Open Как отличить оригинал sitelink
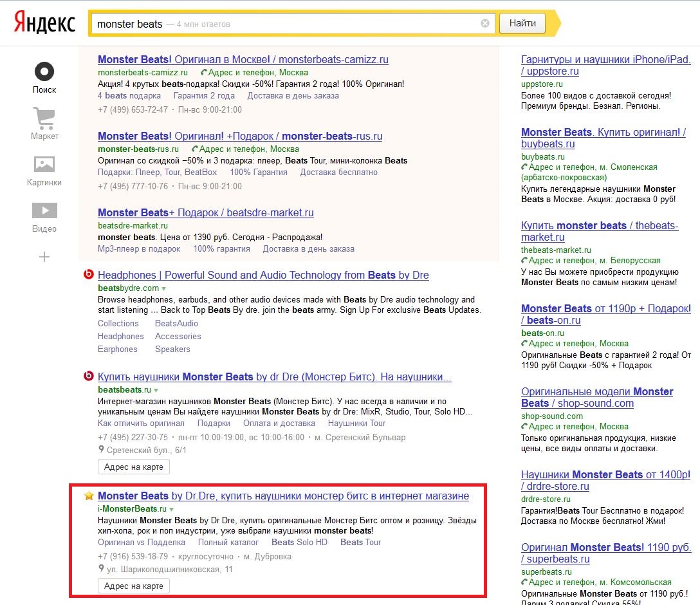Image resolution: width=700 pixels, height=605 pixels. pyautogui.click(x=141, y=423)
